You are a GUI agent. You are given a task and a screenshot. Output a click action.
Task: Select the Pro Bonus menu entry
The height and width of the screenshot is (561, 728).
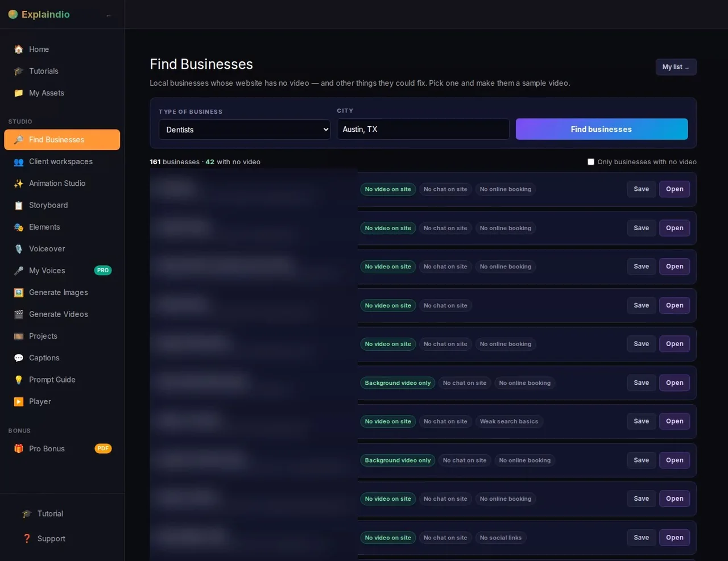[62, 448]
